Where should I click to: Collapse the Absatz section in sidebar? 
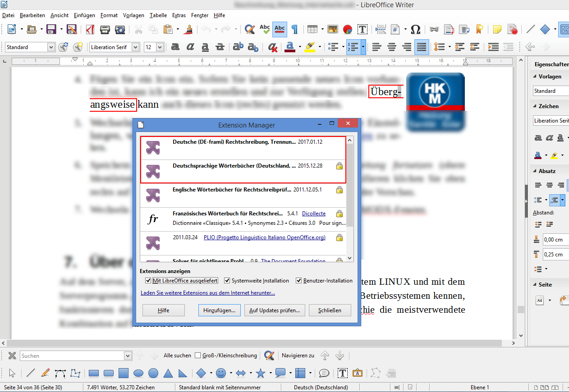pyautogui.click(x=534, y=171)
